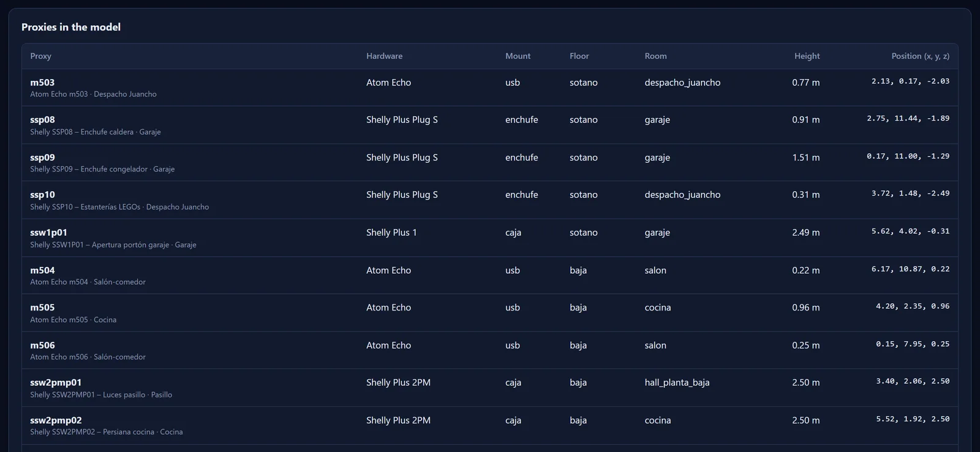Screen dimensions: 980x452
Task: Click the height value 2.49 m
Action: (x=805, y=232)
